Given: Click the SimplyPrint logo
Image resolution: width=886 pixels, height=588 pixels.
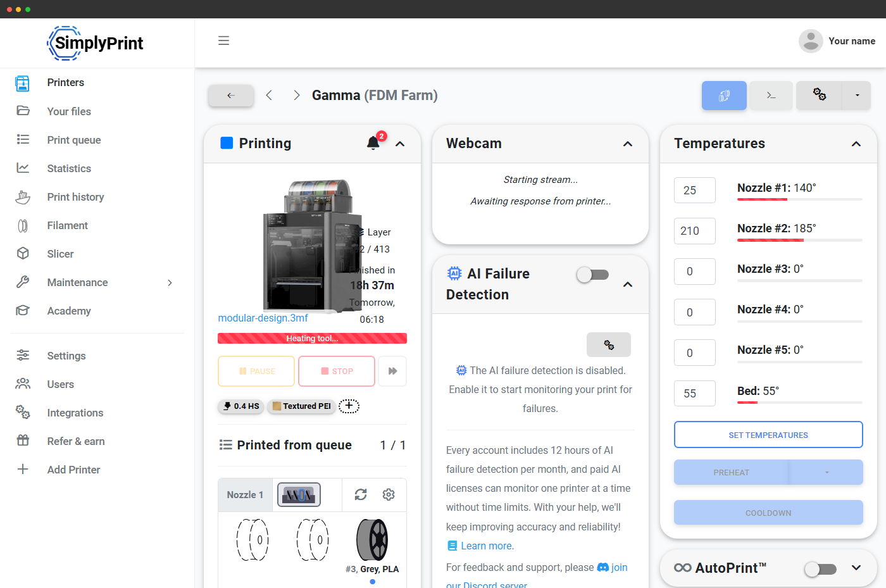Looking at the screenshot, I should point(96,43).
